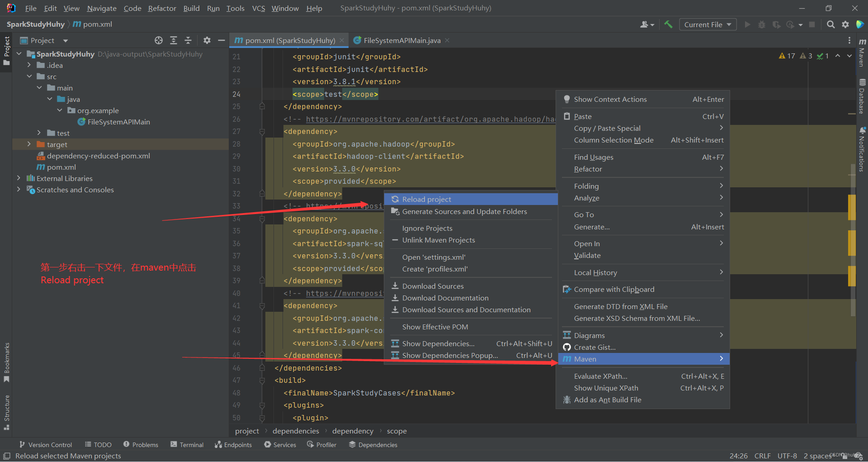Open Version Control tool window

(46, 445)
